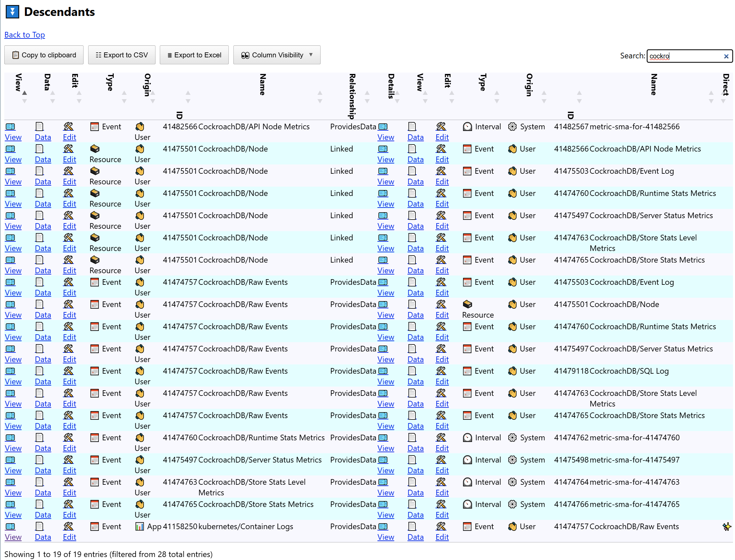The width and height of the screenshot is (735, 560).
Task: Click the edit tools icon for metric-sma-for-41474766
Action: click(441, 504)
